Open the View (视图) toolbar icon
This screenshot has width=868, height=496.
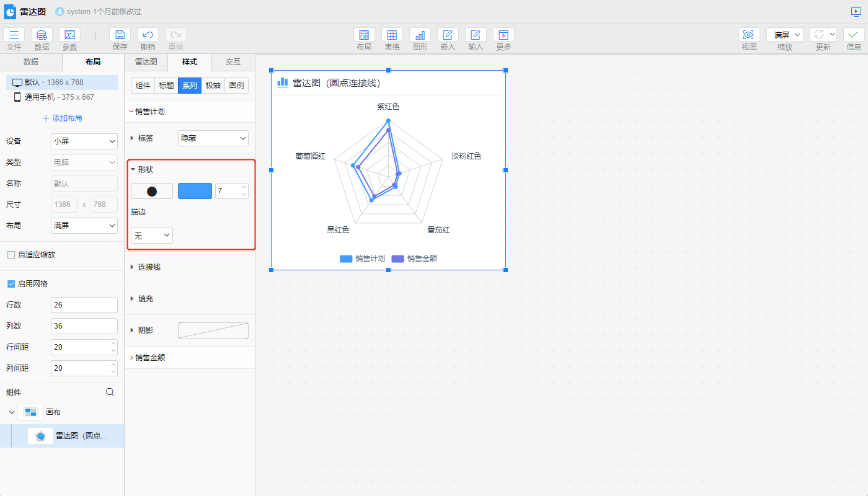(749, 35)
